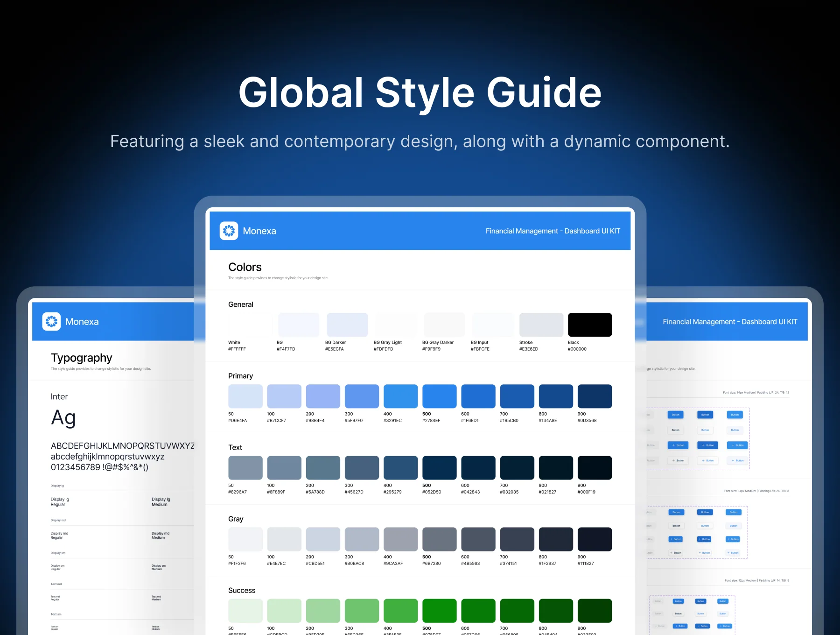The height and width of the screenshot is (635, 840).
Task: Choose the Success 700 color swatch
Action: (517, 611)
